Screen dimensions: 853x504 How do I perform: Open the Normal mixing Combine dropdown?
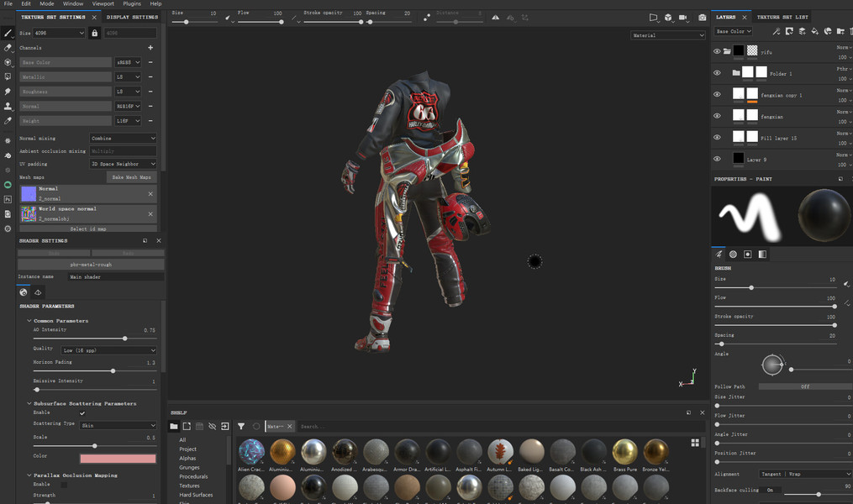click(x=123, y=139)
